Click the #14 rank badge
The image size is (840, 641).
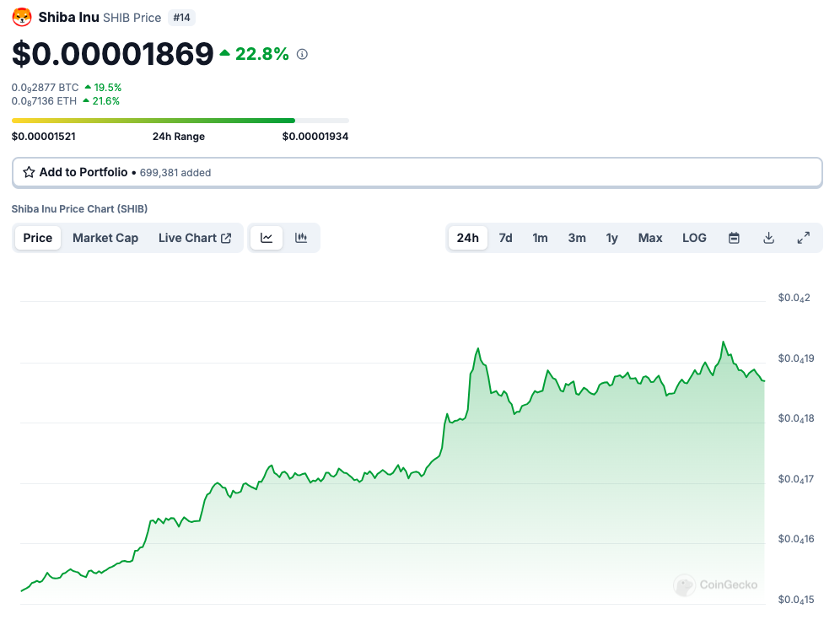[x=181, y=18]
